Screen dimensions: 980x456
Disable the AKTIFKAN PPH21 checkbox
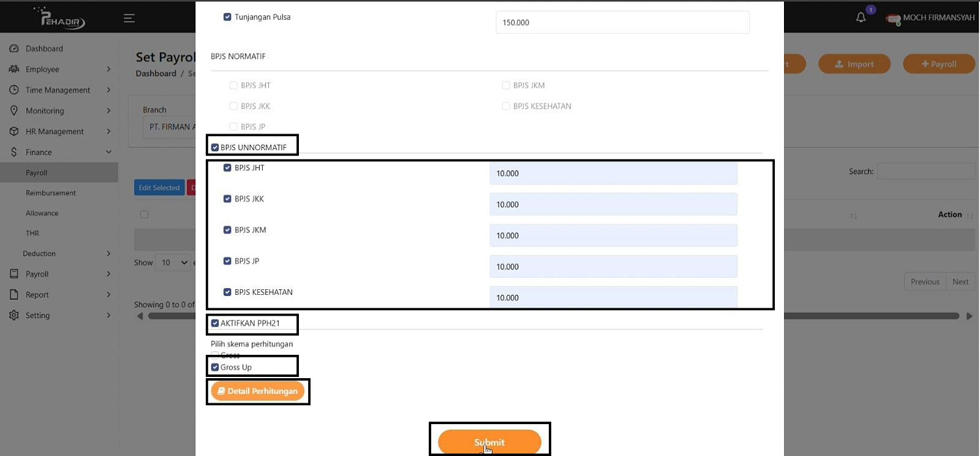pyautogui.click(x=215, y=324)
